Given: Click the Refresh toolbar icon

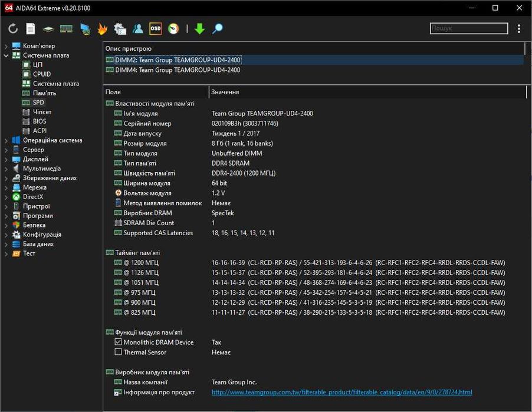Looking at the screenshot, I should point(13,29).
